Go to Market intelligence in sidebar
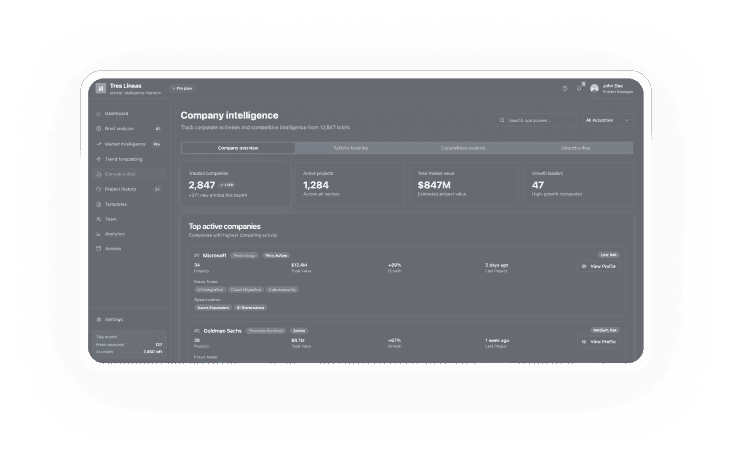 pyautogui.click(x=129, y=144)
